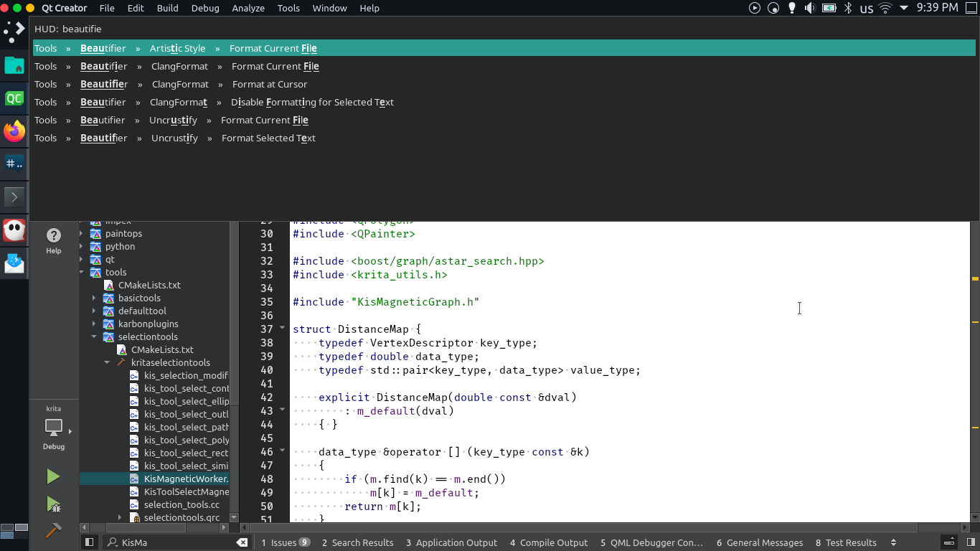Screen dimensions: 980x551
Task: Open the krita kit selector monitor icon
Action: tap(54, 428)
